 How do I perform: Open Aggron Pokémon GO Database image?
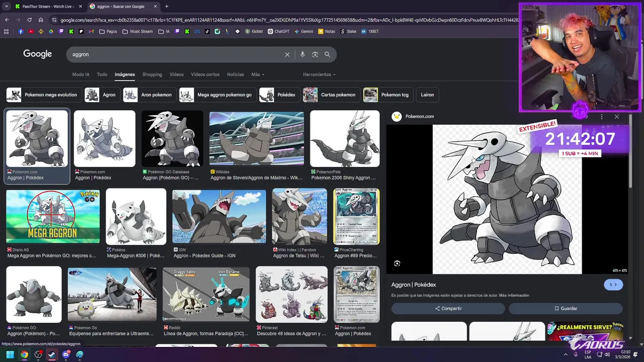pos(172,139)
